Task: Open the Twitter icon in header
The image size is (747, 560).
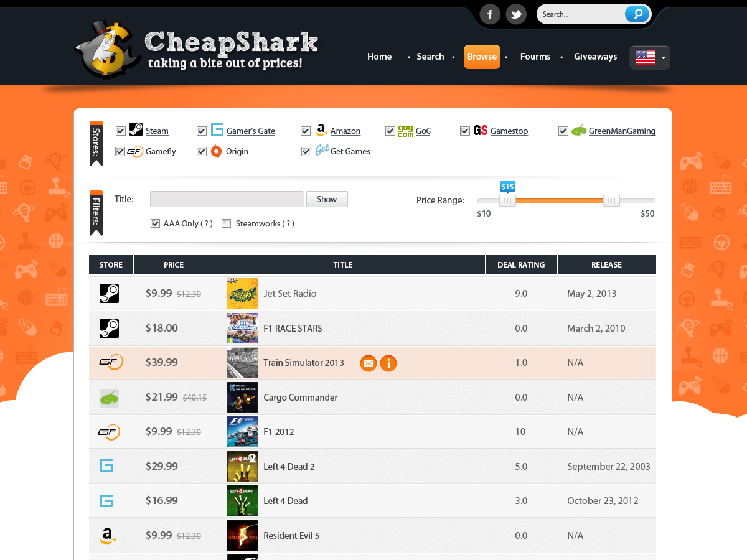Action: pos(516,14)
